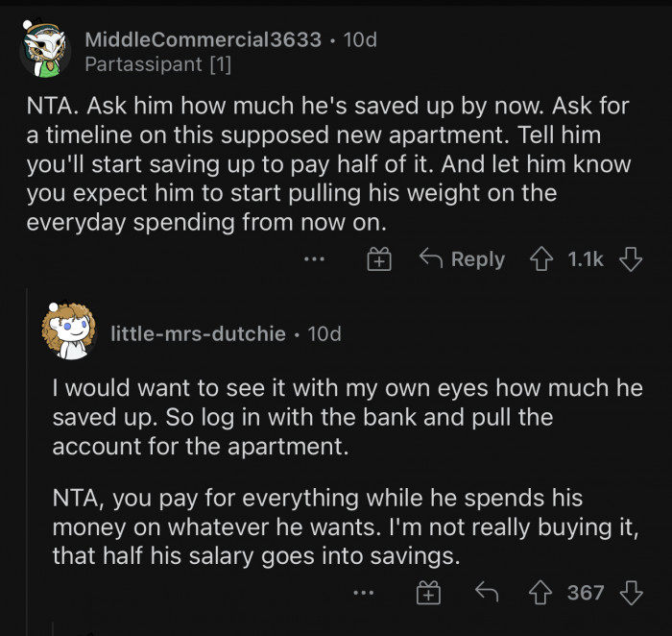Image resolution: width=672 pixels, height=636 pixels.
Task: Downvote the comment with 367 votes
Action: (x=631, y=592)
